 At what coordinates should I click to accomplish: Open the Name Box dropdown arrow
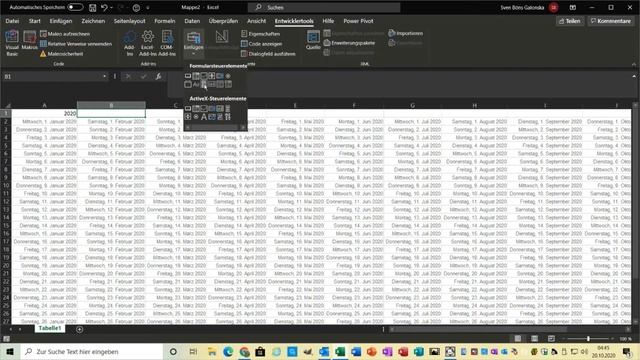(104, 76)
